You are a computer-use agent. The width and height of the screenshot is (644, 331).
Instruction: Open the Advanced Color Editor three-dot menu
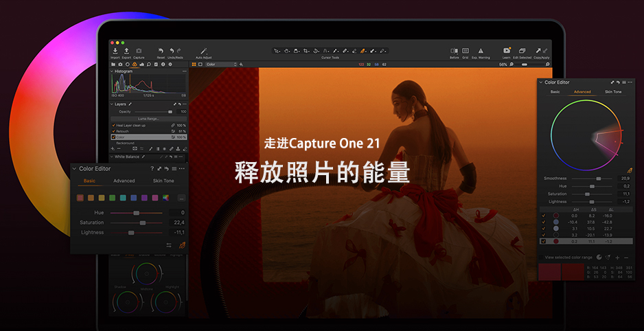[630, 82]
